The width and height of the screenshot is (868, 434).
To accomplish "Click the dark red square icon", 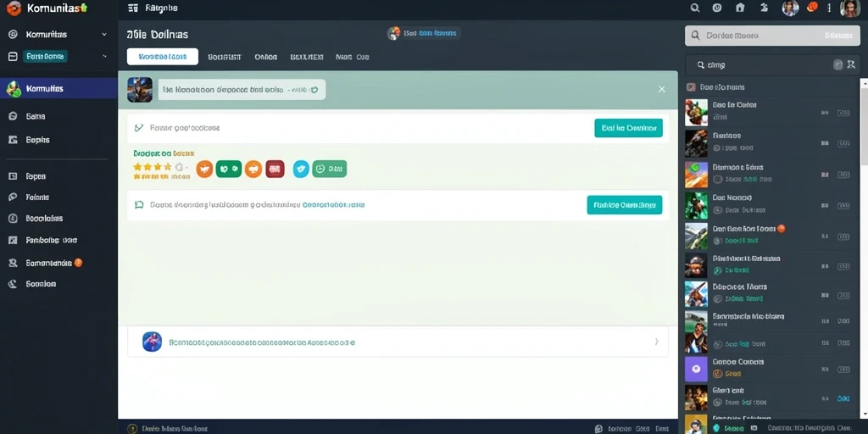I will [x=275, y=169].
